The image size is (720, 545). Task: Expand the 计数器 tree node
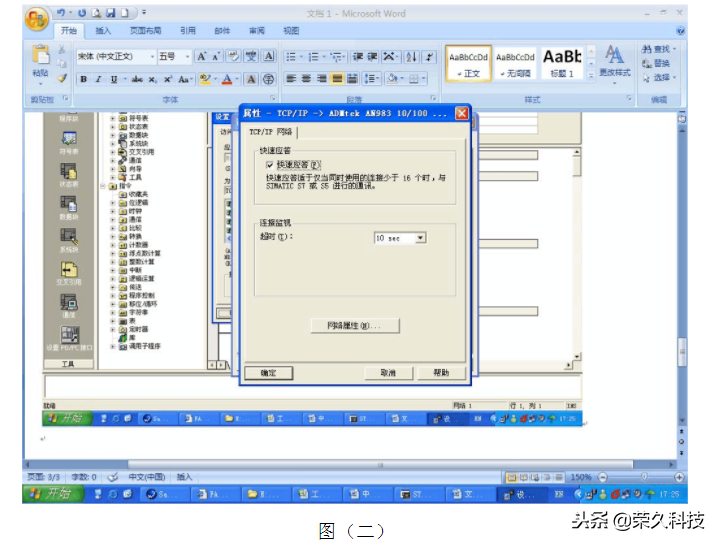coord(112,245)
